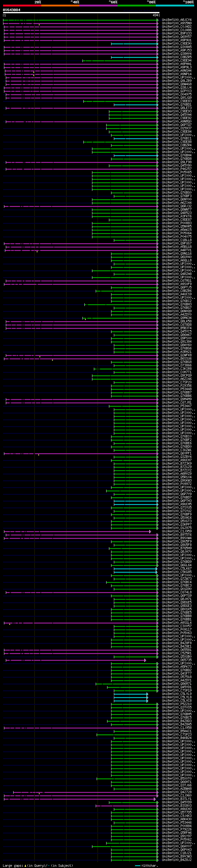Click the query end position 494

155,15
